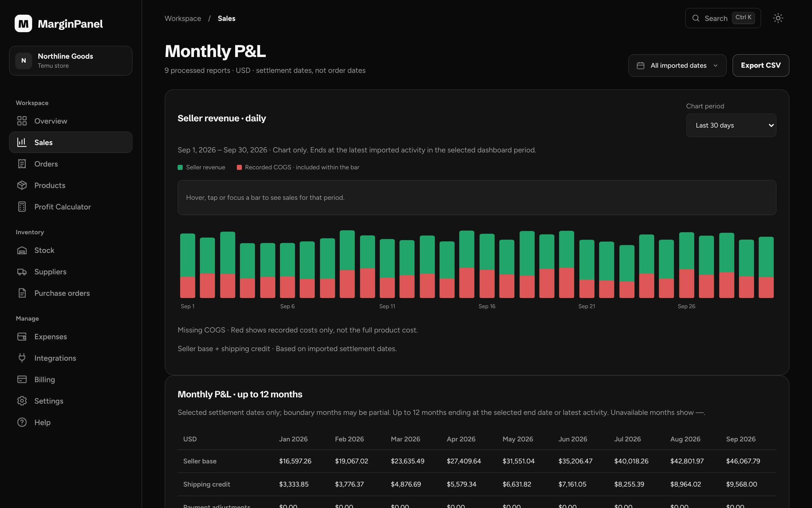Go to Suppliers in the sidebar
The image size is (812, 508).
click(71, 272)
